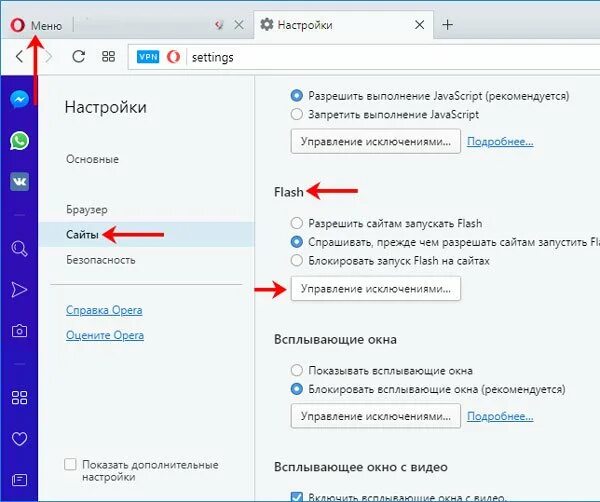Select Основные settings section

[x=92, y=159]
